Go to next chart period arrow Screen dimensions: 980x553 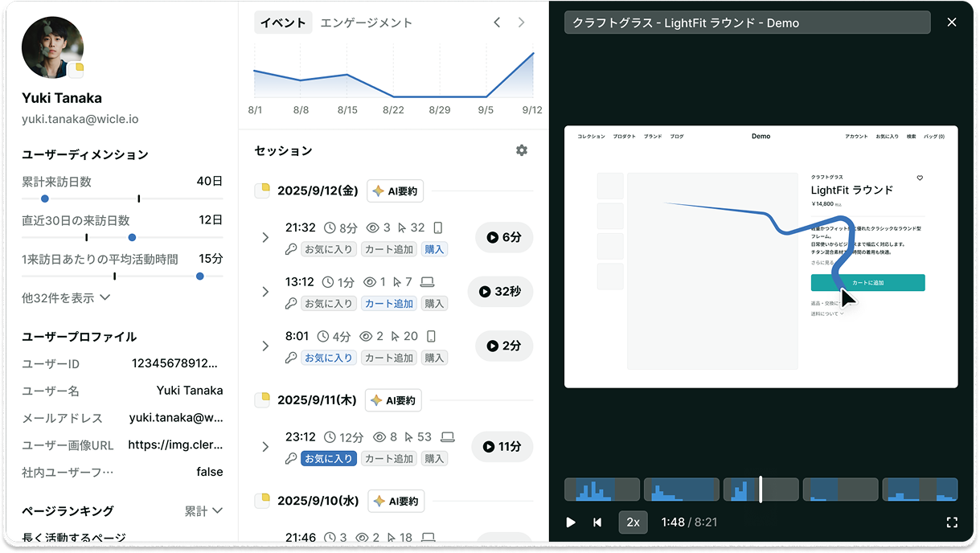[522, 23]
